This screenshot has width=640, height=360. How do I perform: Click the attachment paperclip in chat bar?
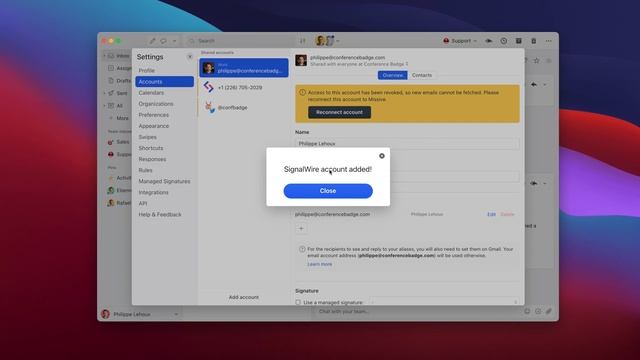pyautogui.click(x=549, y=311)
